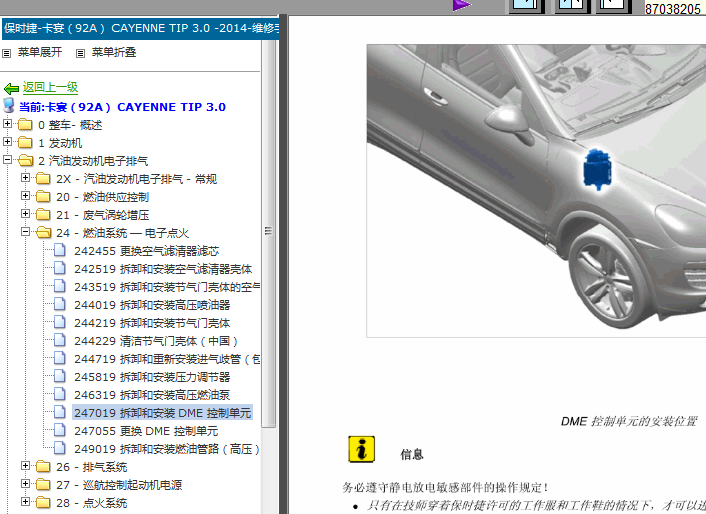Image resolution: width=706 pixels, height=514 pixels.
Task: Click the folder icon for 0 整车- 概述
Action: click(25, 125)
